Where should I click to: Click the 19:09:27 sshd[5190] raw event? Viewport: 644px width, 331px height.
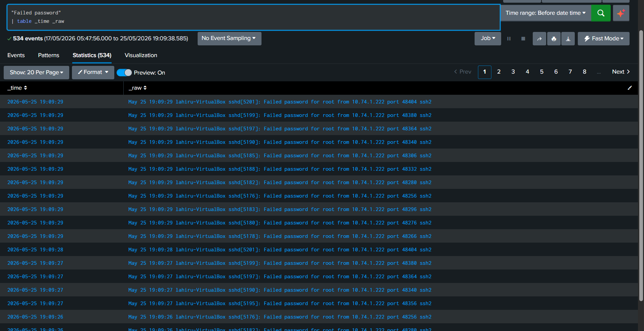pos(280,290)
